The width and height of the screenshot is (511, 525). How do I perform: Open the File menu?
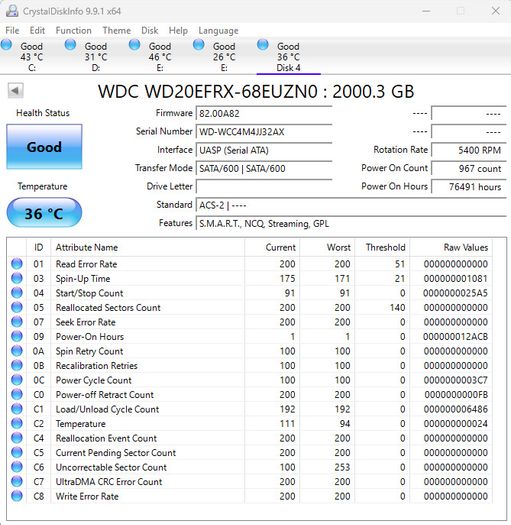point(12,30)
